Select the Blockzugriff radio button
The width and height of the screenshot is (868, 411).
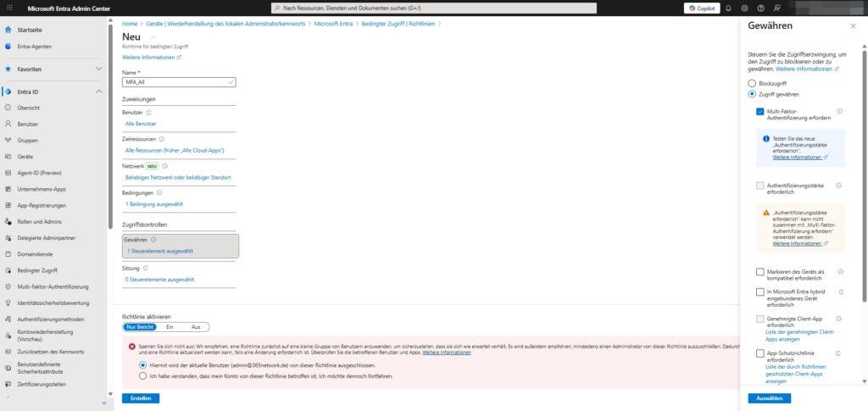752,83
